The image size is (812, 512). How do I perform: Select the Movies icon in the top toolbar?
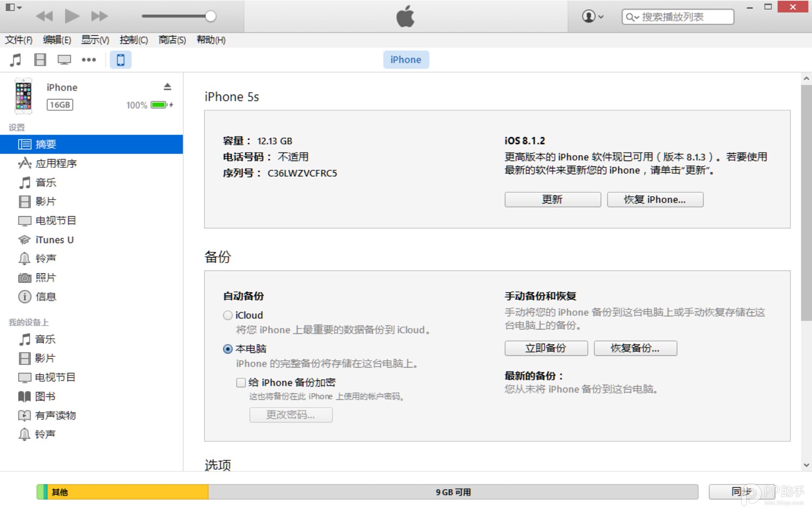pyautogui.click(x=40, y=60)
